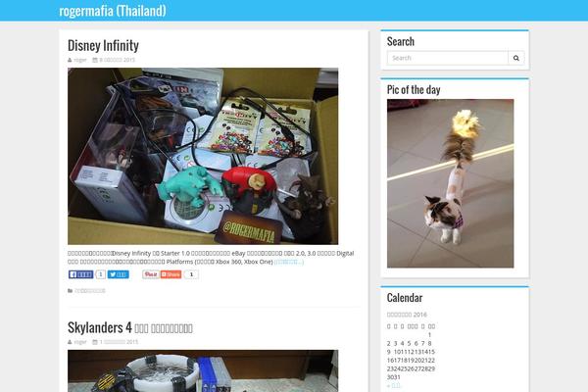Click the Search widget heading
The image size is (588, 392).
click(x=401, y=41)
